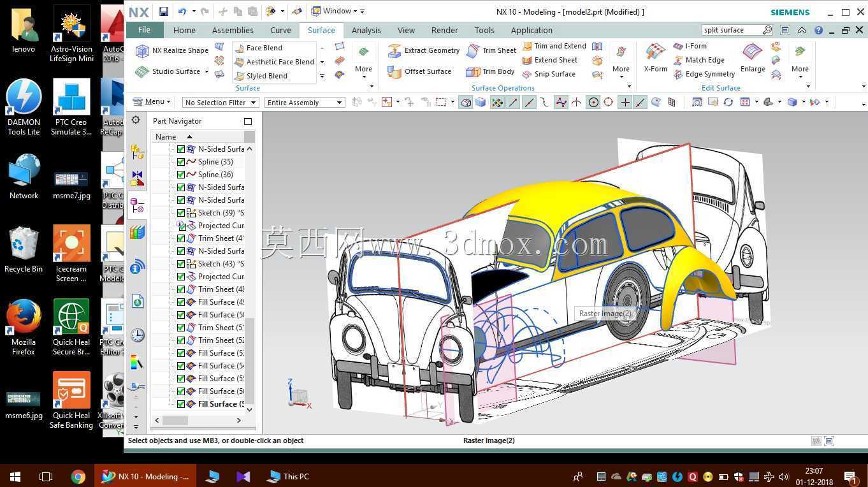Click the Extend Sheet tool

point(549,60)
